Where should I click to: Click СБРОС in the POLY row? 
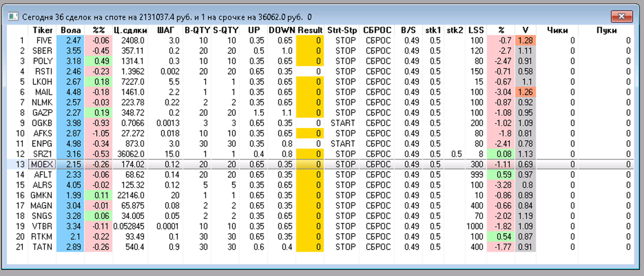pos(378,61)
